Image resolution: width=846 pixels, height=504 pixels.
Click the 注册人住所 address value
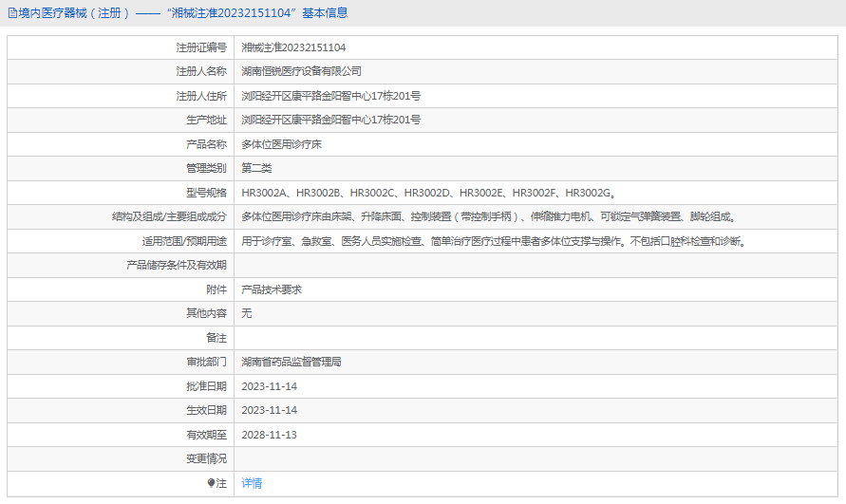coord(330,96)
